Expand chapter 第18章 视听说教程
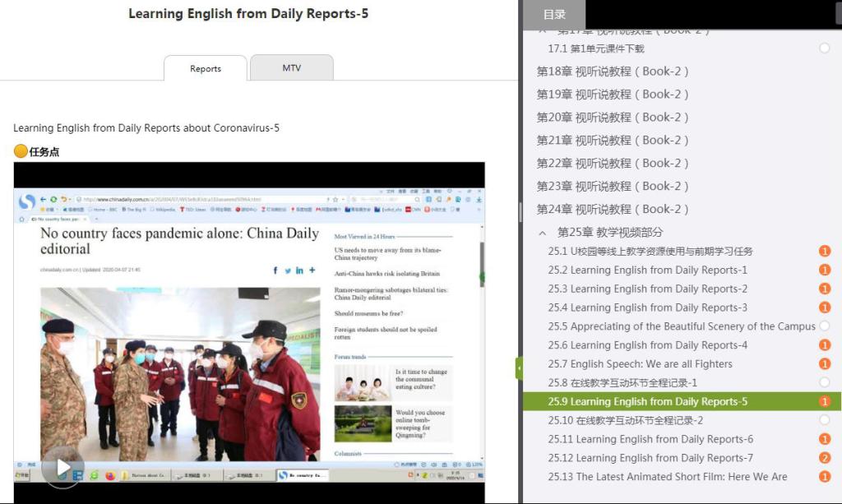Image resolution: width=842 pixels, height=504 pixels. tap(613, 72)
